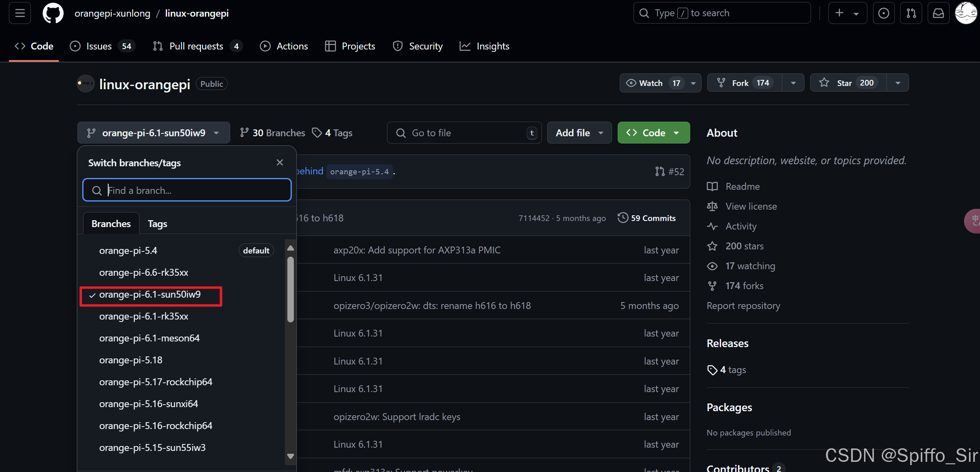Click the branch list scrollbar thumb

290,289
